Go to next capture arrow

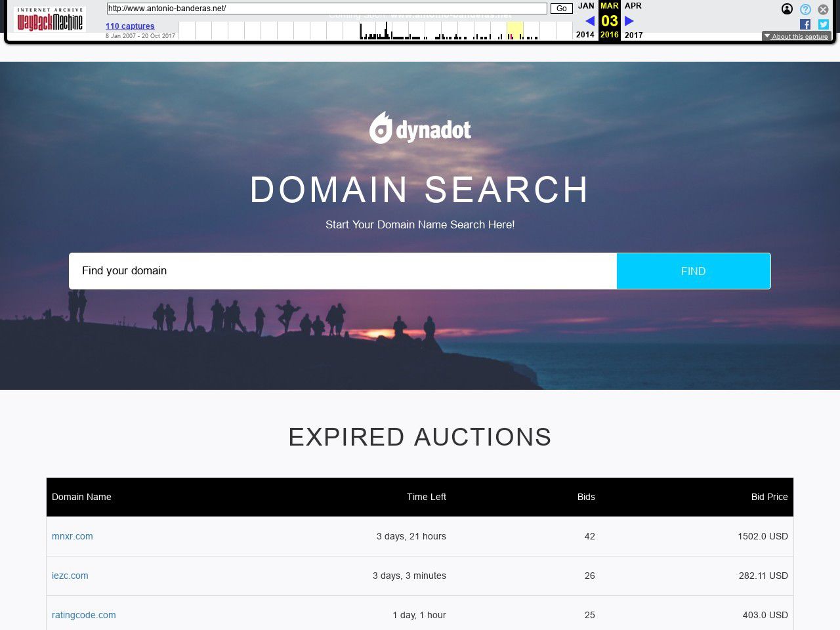coord(629,21)
